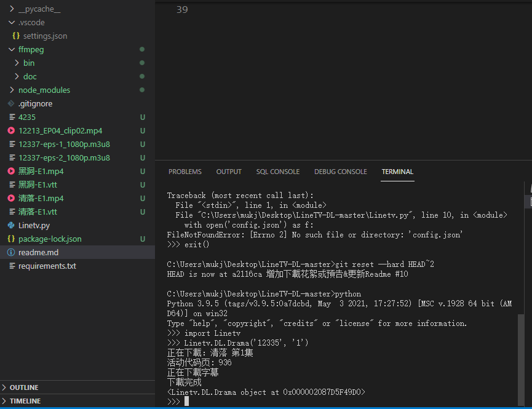
Task: Select the doc folder name
Action: [30, 77]
